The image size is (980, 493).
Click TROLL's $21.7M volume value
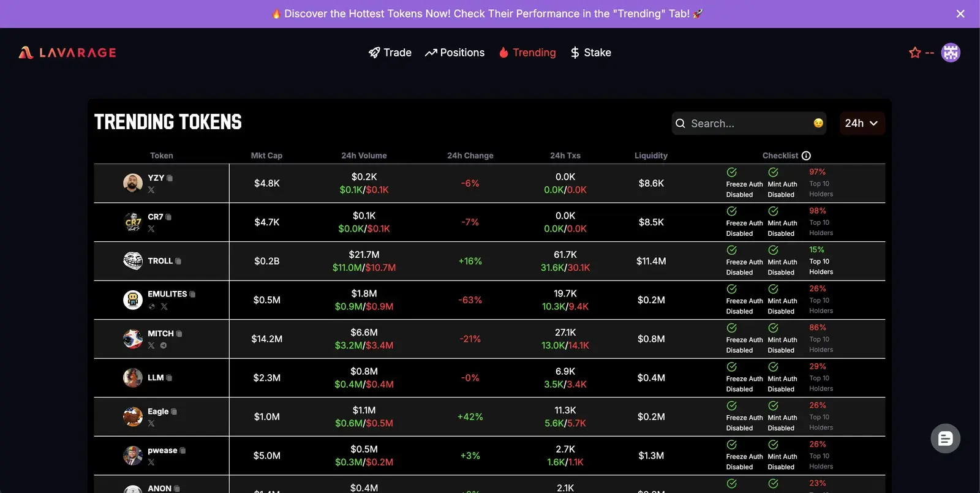click(364, 255)
